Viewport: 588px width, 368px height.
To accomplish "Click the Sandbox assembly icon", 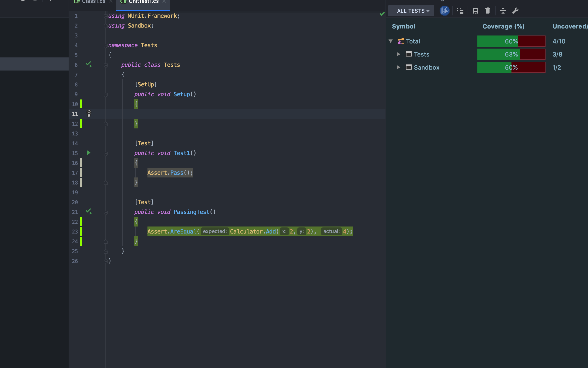I will pyautogui.click(x=409, y=67).
